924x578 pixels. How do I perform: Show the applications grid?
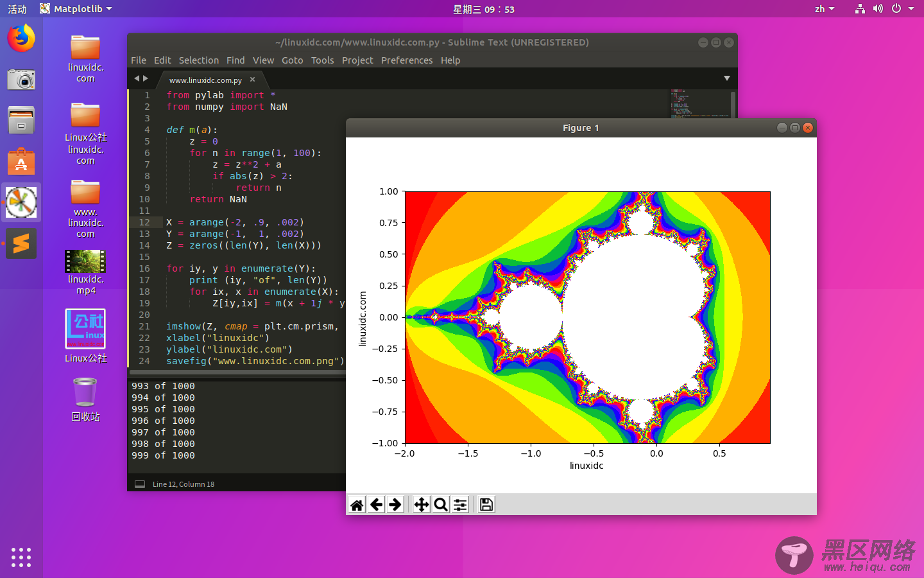[21, 557]
